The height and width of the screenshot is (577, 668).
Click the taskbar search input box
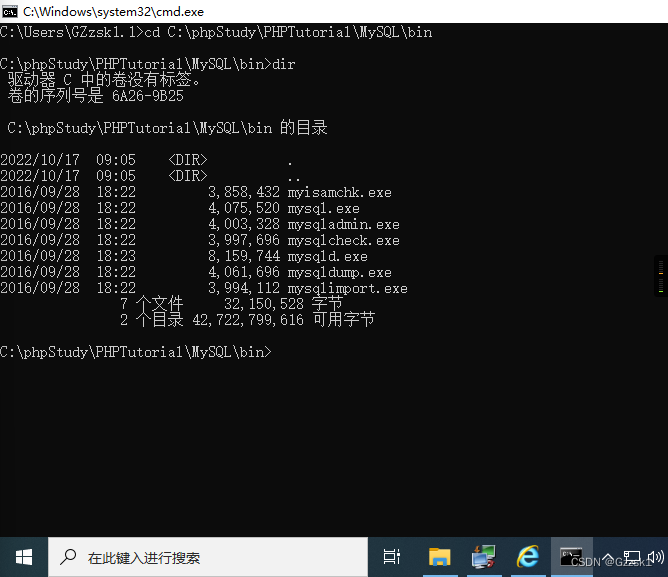[x=208, y=557]
